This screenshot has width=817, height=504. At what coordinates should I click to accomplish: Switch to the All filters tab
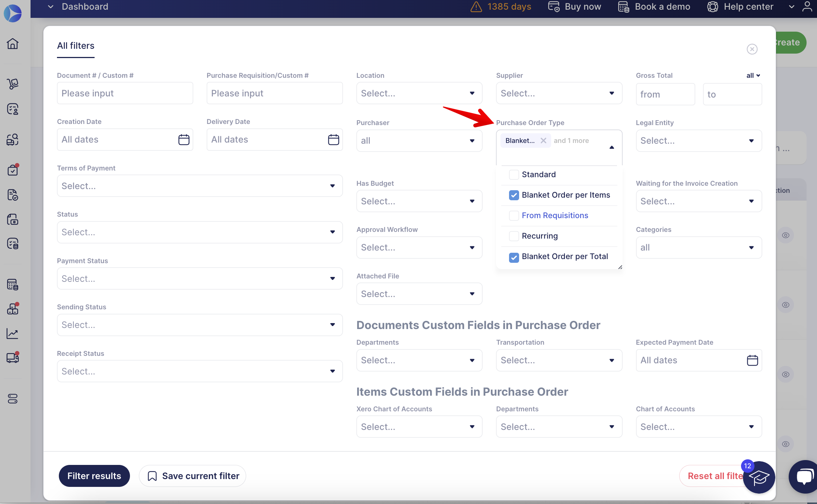76,45
